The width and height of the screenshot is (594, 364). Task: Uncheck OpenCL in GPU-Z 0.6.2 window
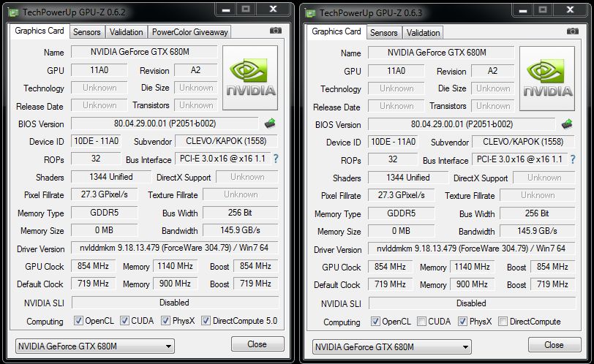tap(78, 320)
